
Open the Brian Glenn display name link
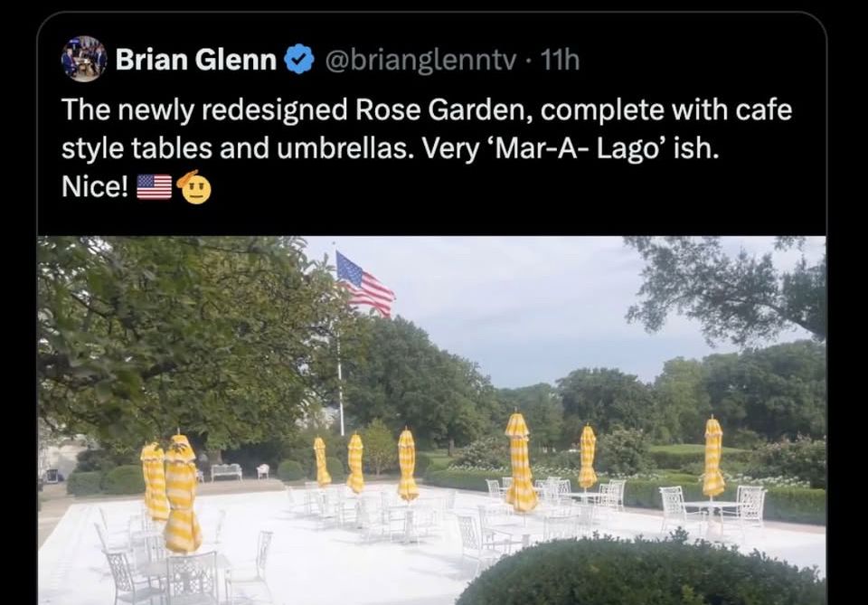coord(196,59)
